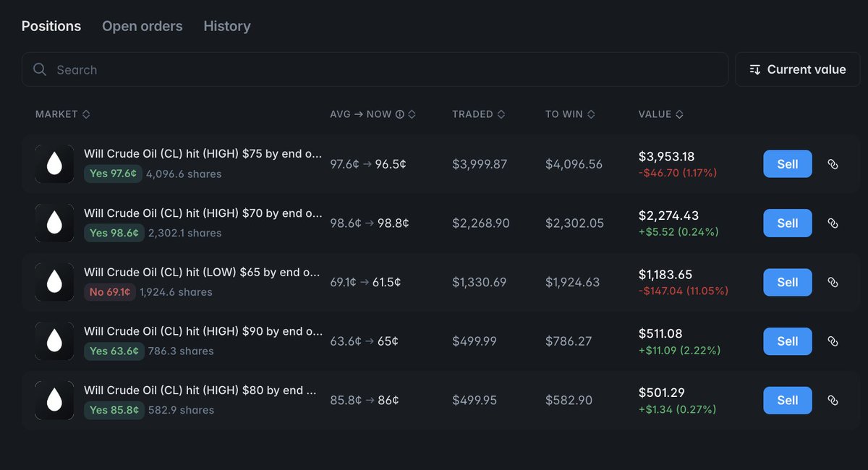Click the $4,096.56 to win amount

(x=574, y=164)
